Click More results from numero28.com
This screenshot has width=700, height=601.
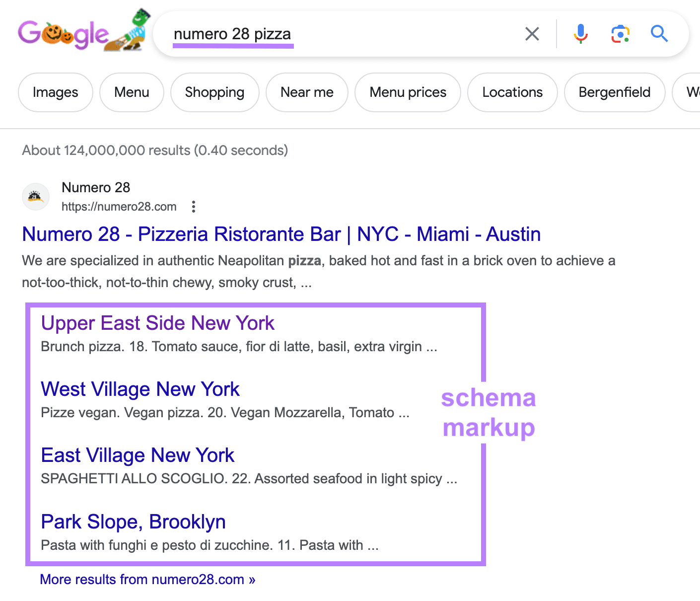pyautogui.click(x=147, y=579)
